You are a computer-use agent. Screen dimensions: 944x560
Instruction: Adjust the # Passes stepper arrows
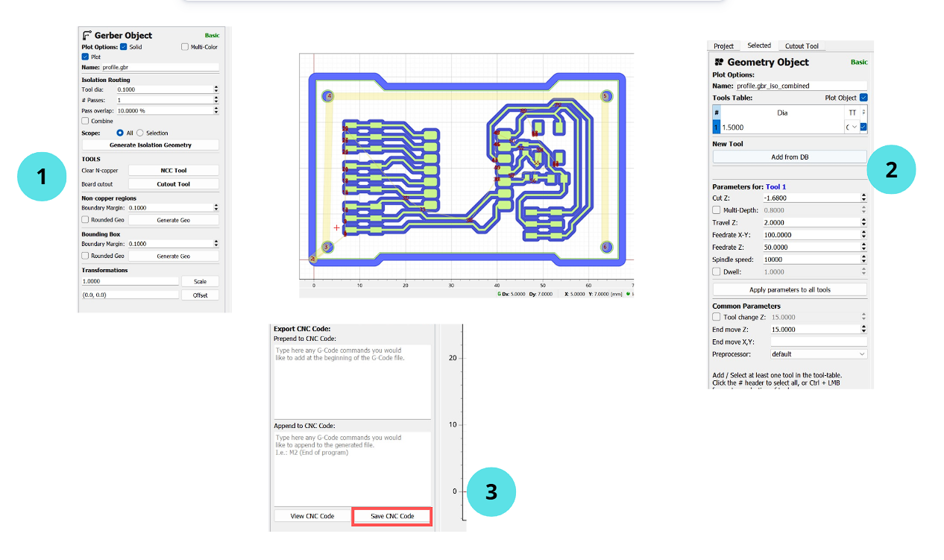216,99
